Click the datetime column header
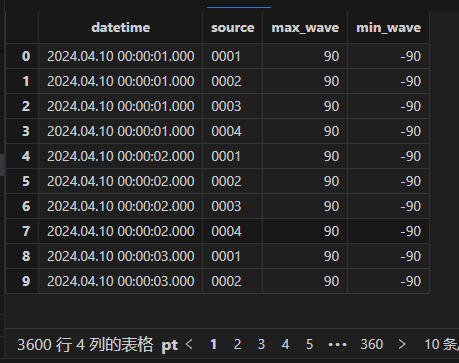The height and width of the screenshot is (363, 459). [x=121, y=27]
